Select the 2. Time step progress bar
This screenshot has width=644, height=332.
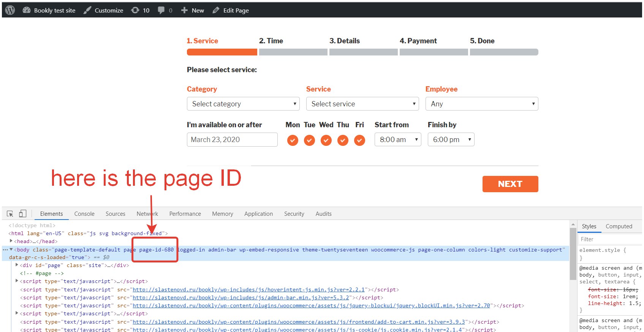pos(293,52)
